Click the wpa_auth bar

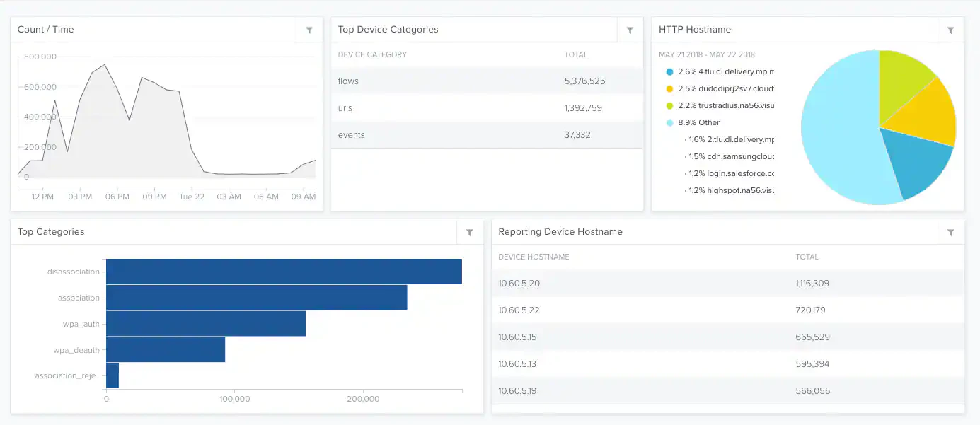(x=206, y=324)
